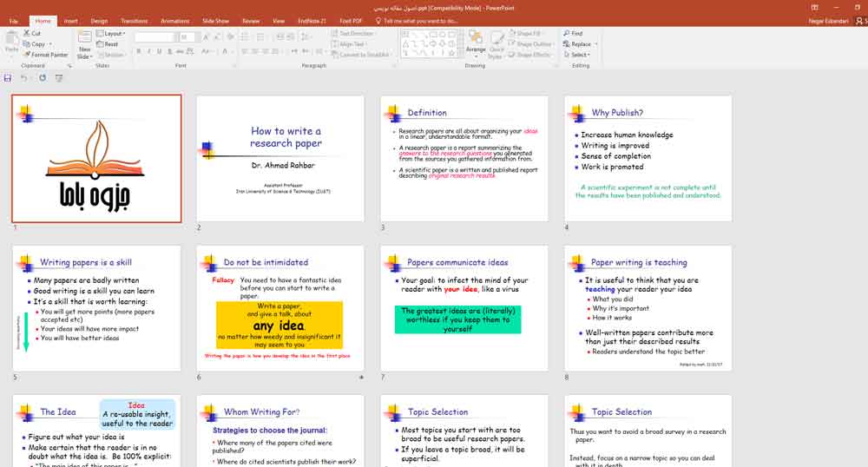Redo the last action
Screen dimensions: 868x467
point(42,78)
